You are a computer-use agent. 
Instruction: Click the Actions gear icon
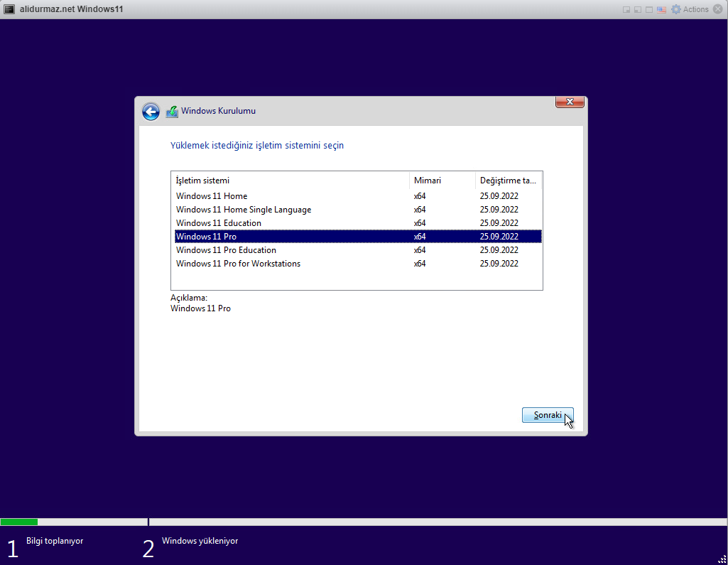(675, 9)
